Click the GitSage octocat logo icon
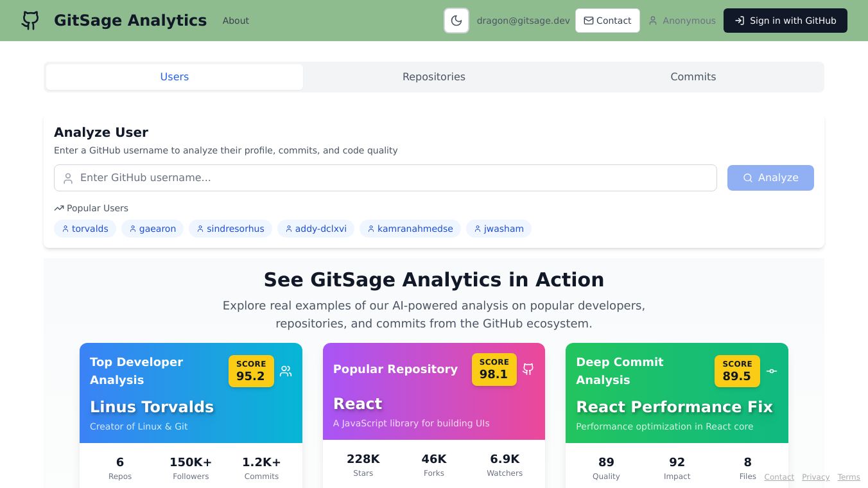 [x=30, y=21]
